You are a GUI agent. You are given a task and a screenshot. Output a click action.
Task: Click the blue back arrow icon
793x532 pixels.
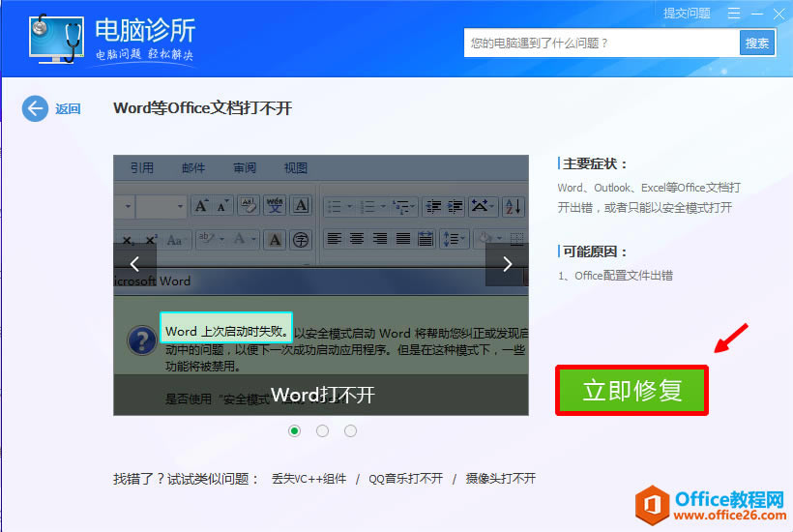[x=35, y=108]
